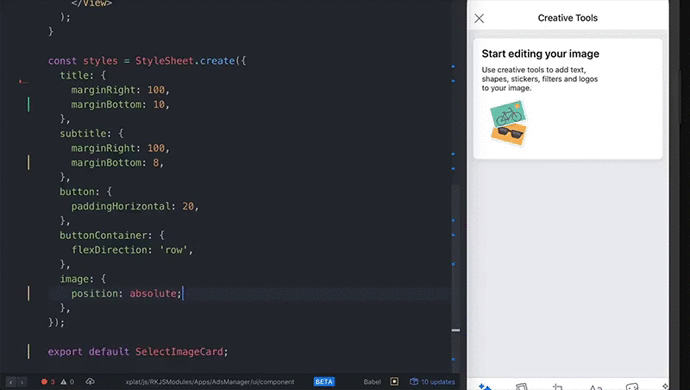Viewport: 690px width, 390px height.
Task: Open the warnings indicator showing 0
Action: tap(67, 382)
